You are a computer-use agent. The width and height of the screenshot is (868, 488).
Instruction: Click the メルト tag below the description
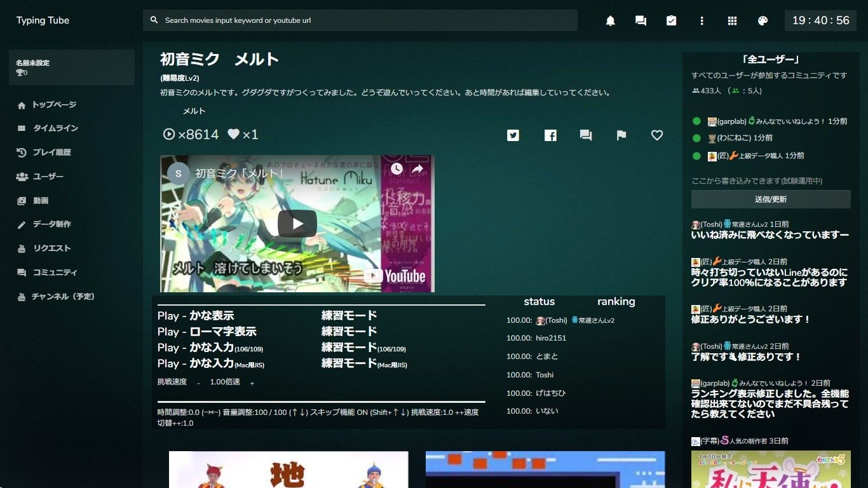[x=194, y=111]
